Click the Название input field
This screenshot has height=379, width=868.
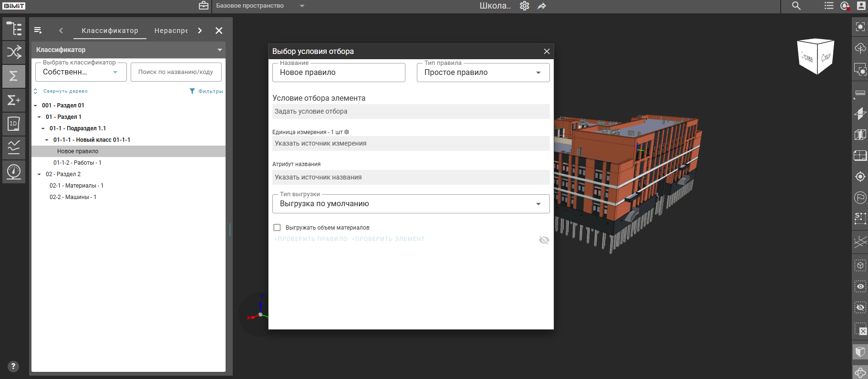tap(339, 73)
